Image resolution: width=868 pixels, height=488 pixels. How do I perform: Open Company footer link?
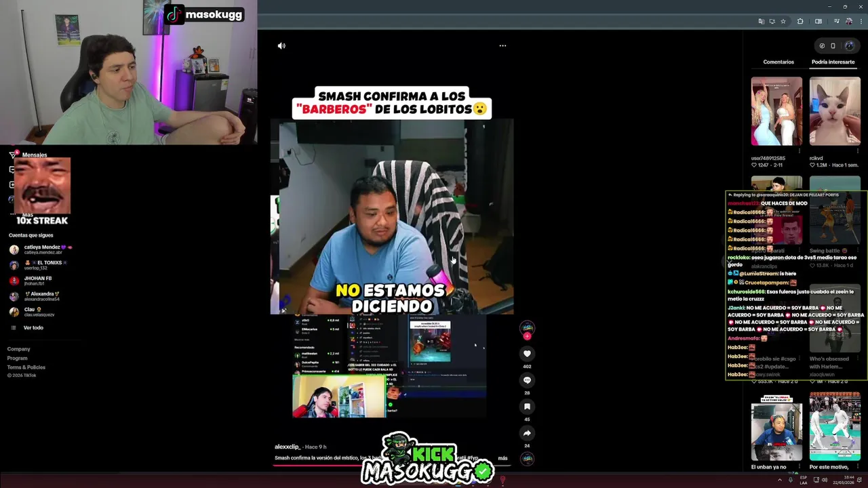point(19,349)
